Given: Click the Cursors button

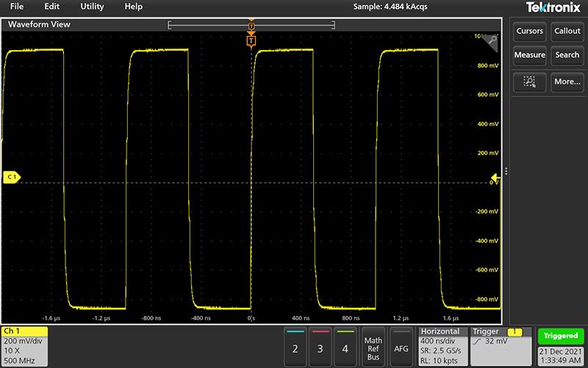Looking at the screenshot, I should tap(529, 31).
